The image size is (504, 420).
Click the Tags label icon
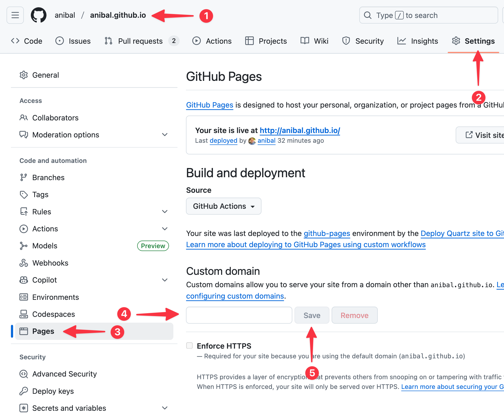24,195
